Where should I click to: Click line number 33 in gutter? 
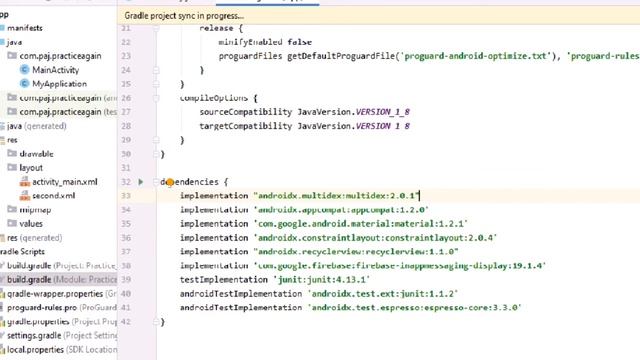click(126, 196)
